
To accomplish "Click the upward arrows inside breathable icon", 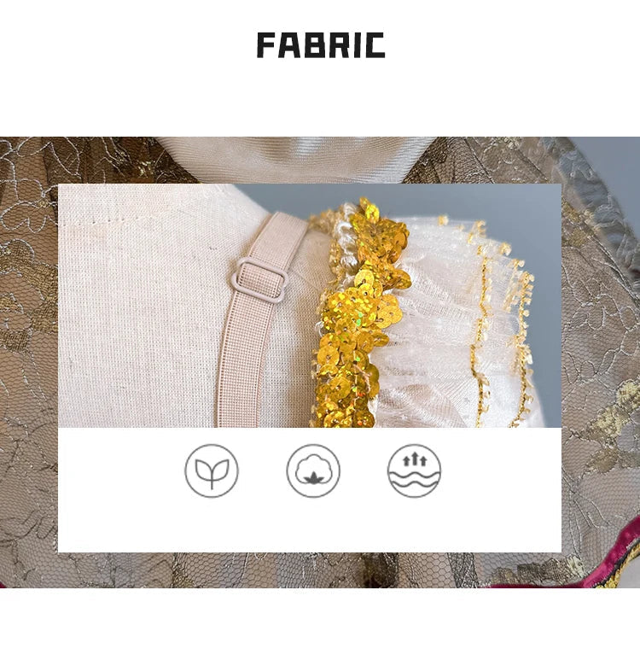I will coord(414,460).
